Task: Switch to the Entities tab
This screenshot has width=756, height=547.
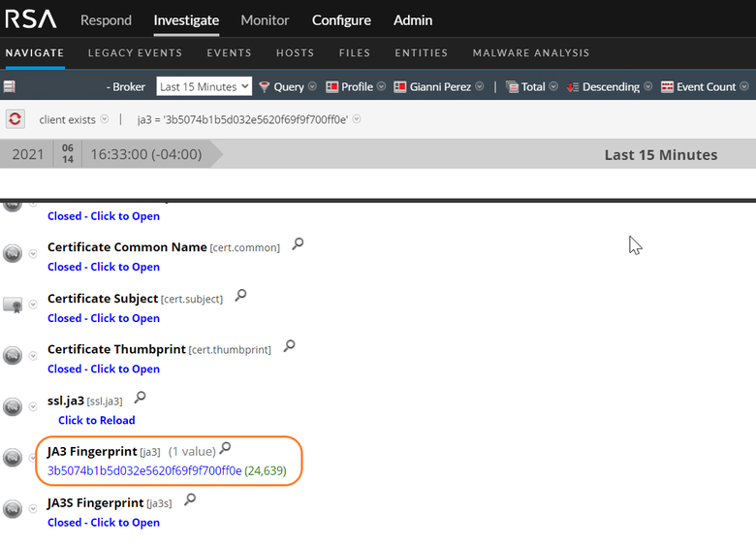Action: (422, 53)
